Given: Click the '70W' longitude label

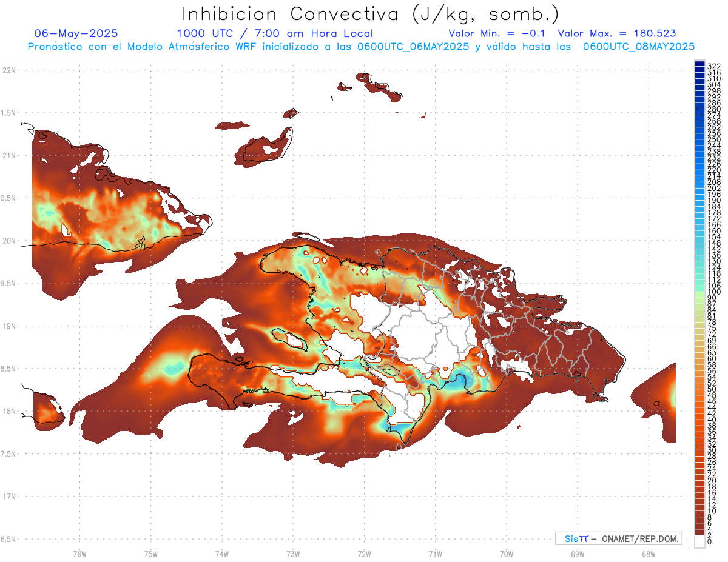Looking at the screenshot, I should (x=506, y=554).
